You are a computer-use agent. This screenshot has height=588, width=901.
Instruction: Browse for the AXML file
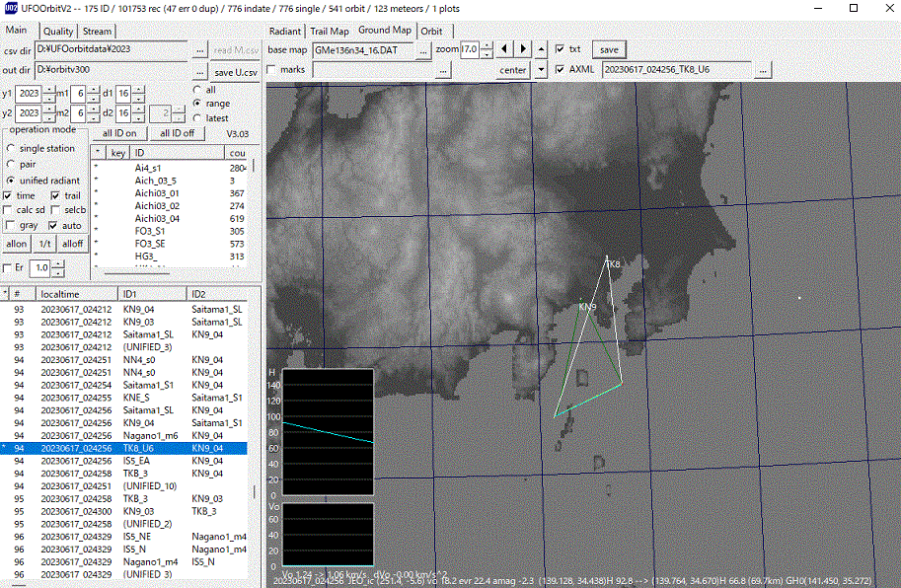(x=764, y=70)
